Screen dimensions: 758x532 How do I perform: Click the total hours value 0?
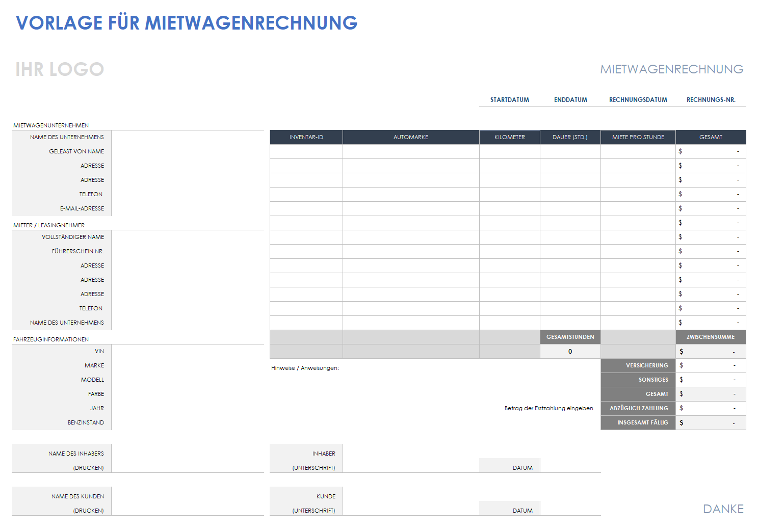point(570,351)
